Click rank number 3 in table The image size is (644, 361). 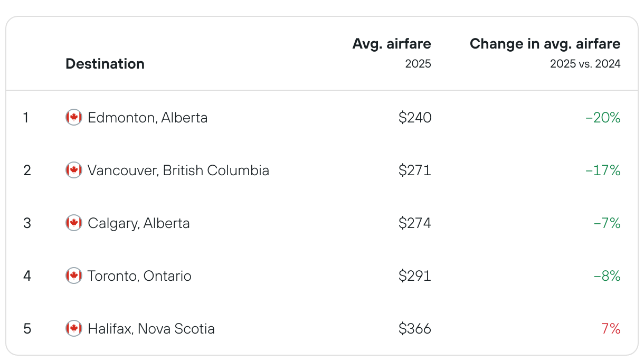point(27,223)
